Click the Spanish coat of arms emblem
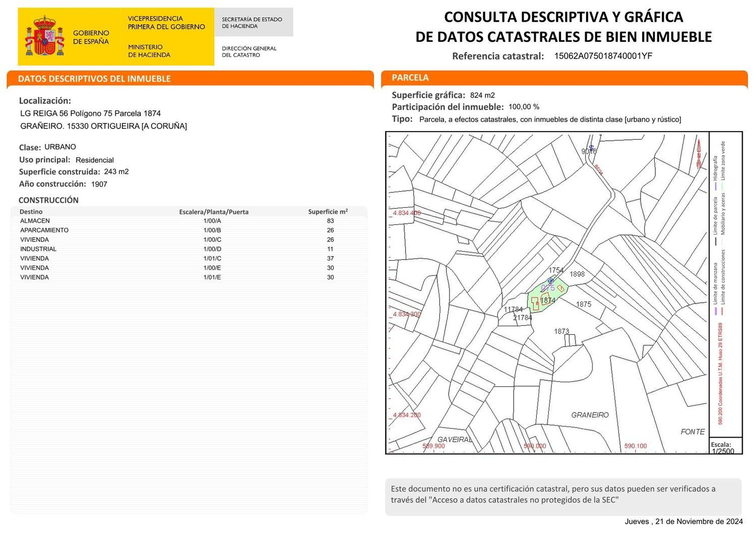 [45, 36]
